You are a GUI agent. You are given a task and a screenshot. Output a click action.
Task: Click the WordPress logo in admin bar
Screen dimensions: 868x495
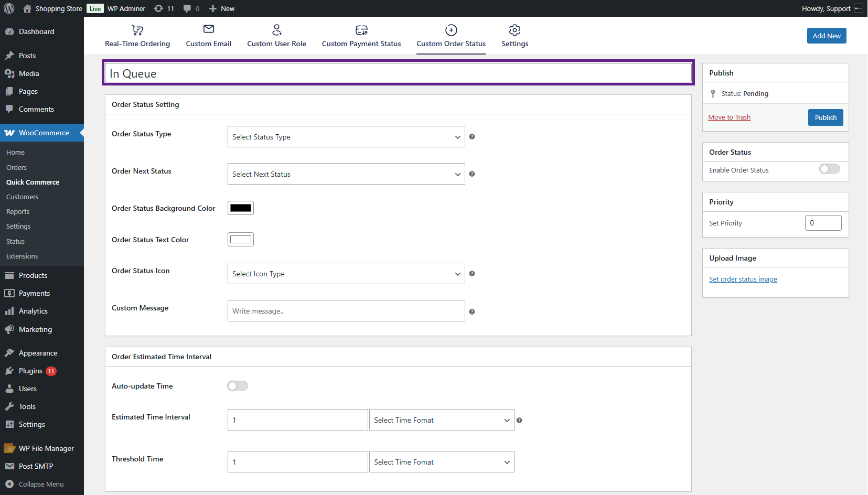pos(9,8)
